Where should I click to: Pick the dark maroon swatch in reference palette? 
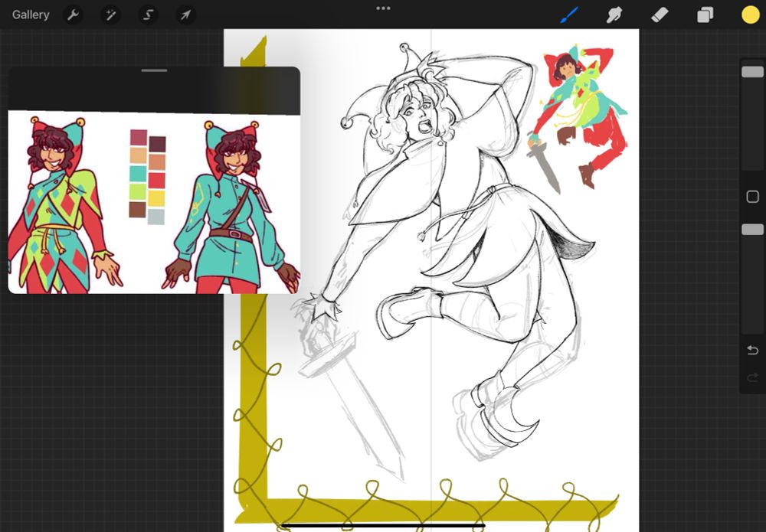coord(157,144)
